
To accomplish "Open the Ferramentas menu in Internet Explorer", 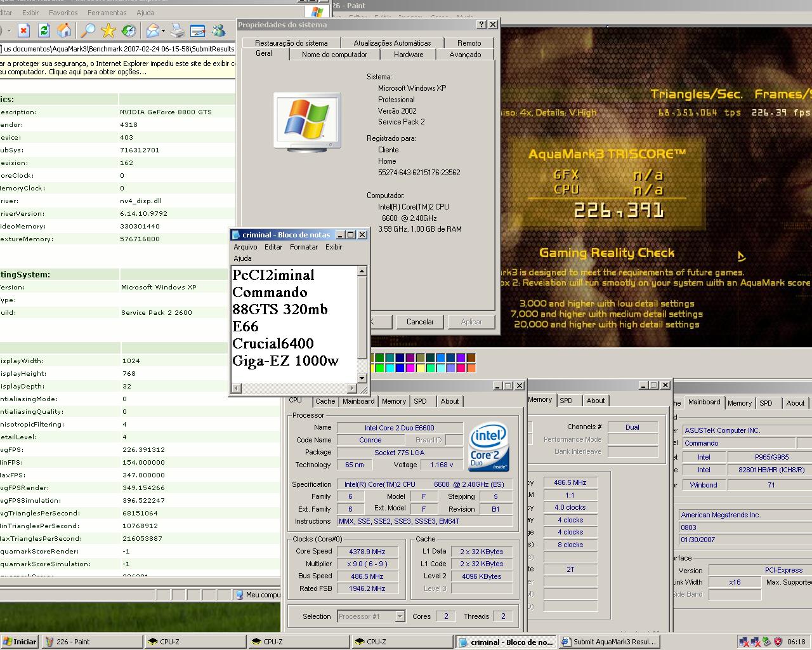I will 107,13.
